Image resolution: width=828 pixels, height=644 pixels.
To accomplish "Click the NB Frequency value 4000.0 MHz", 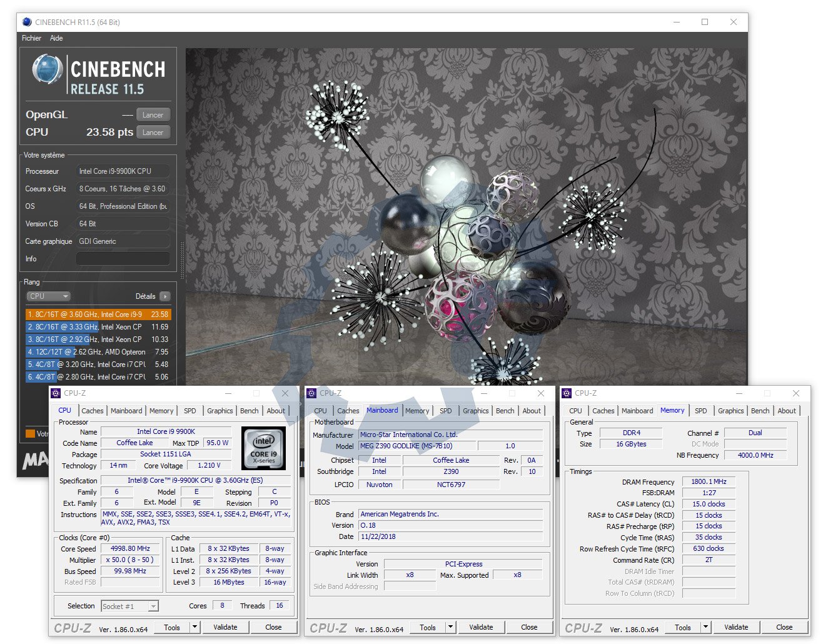I will pos(755,455).
